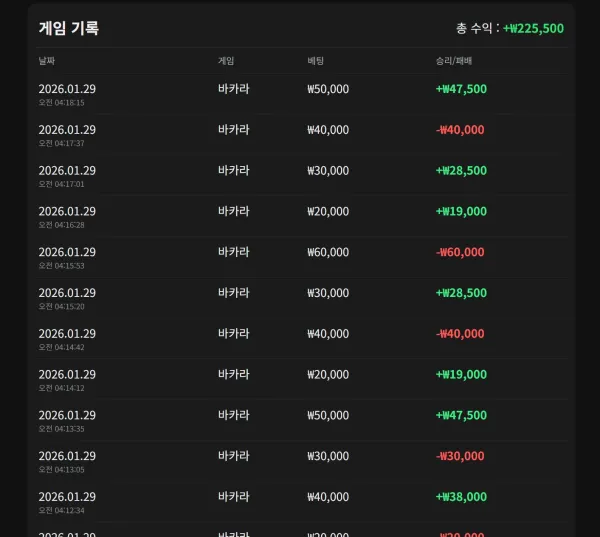Click 바카라 in the 04:12:34 row
The height and width of the screenshot is (537, 600).
pyautogui.click(x=233, y=497)
